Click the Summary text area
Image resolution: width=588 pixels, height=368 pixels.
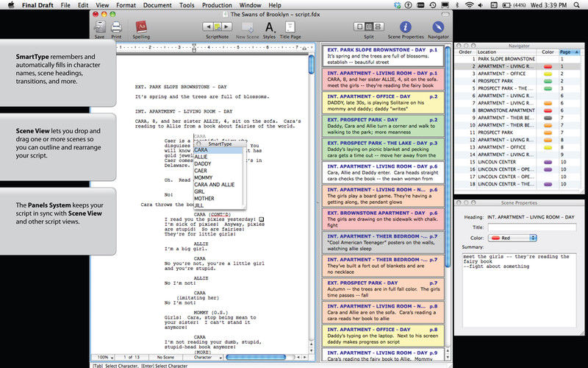click(519, 290)
